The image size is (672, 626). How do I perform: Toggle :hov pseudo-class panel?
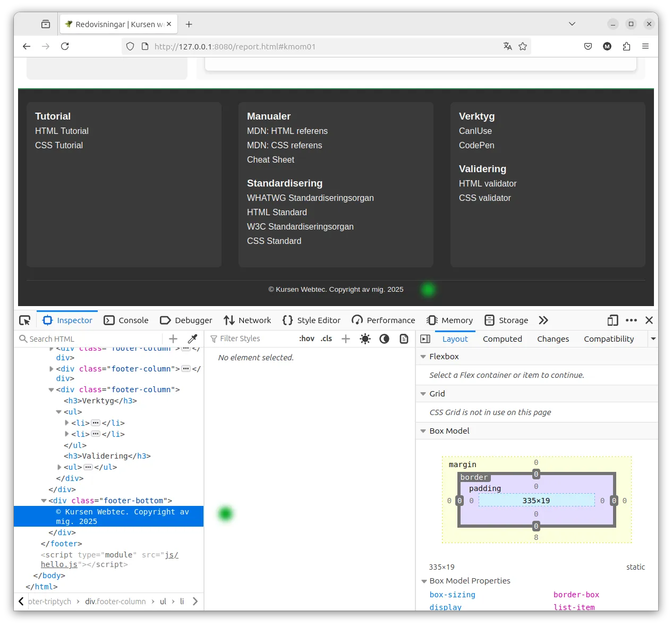[x=307, y=339]
